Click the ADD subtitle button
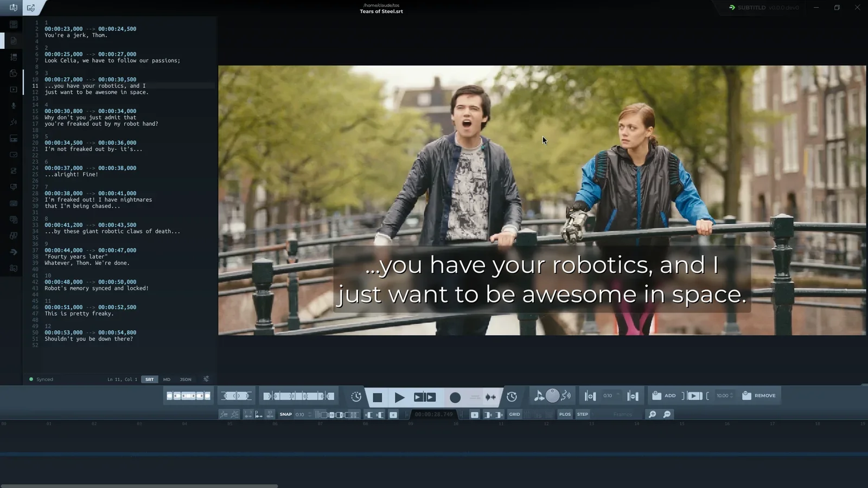Viewport: 868px width, 488px height. 664,396
